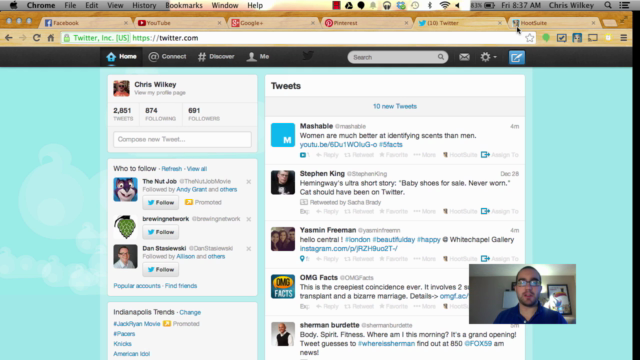Image resolution: width=640 pixels, height=360 pixels.
Task: Click the browser home icon
Action: (51, 38)
